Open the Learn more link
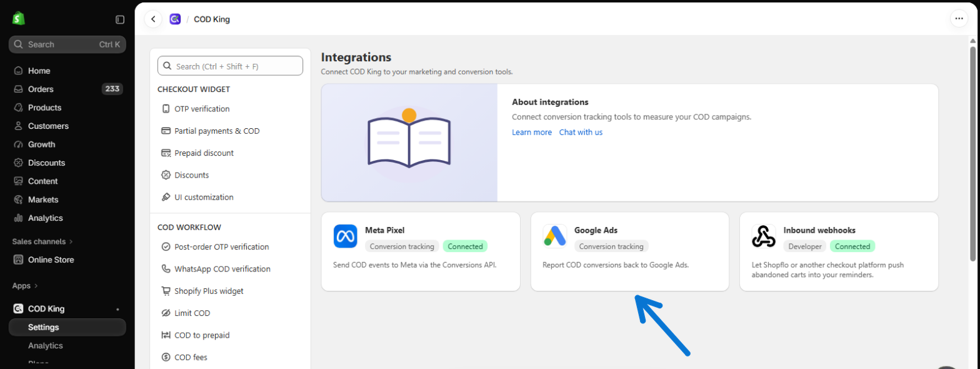Image resolution: width=980 pixels, height=369 pixels. (532, 132)
